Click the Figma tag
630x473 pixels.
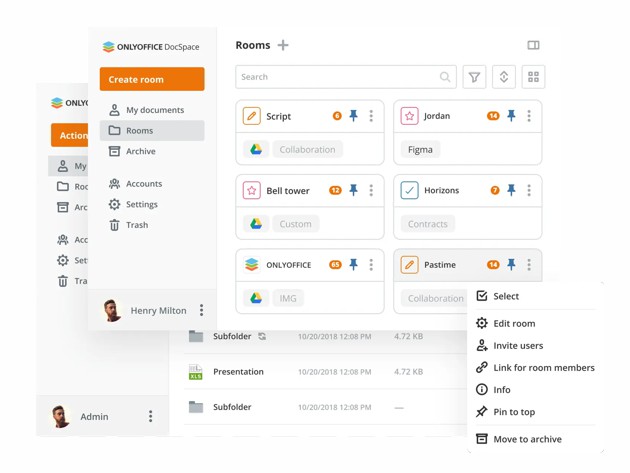tap(420, 149)
